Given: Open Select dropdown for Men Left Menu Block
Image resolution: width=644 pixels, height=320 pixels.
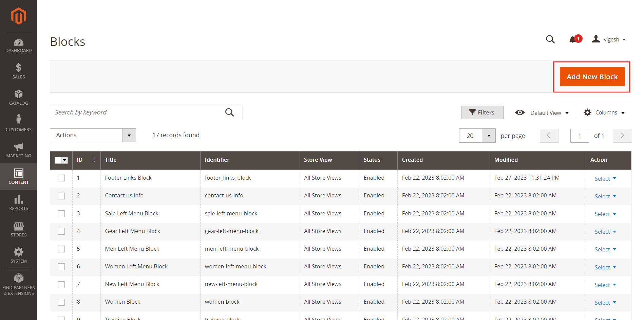Looking at the screenshot, I should pyautogui.click(x=605, y=249).
